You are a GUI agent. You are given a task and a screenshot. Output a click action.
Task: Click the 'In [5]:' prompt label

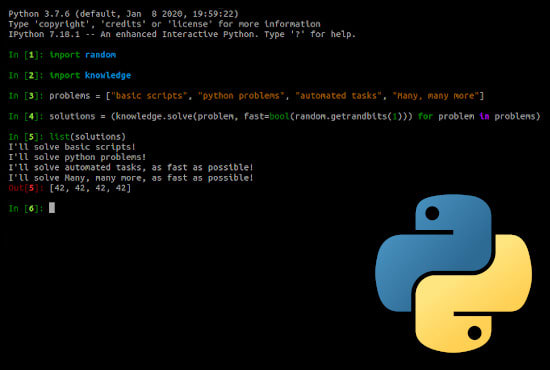[x=26, y=137]
